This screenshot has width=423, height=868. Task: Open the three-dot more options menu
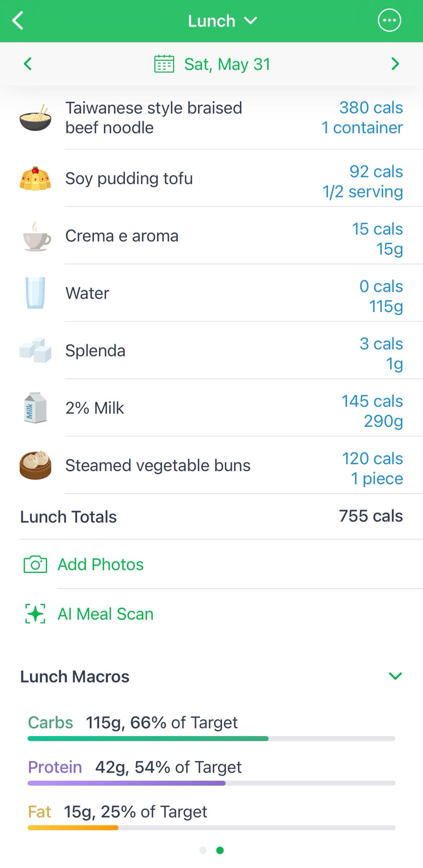point(389,21)
